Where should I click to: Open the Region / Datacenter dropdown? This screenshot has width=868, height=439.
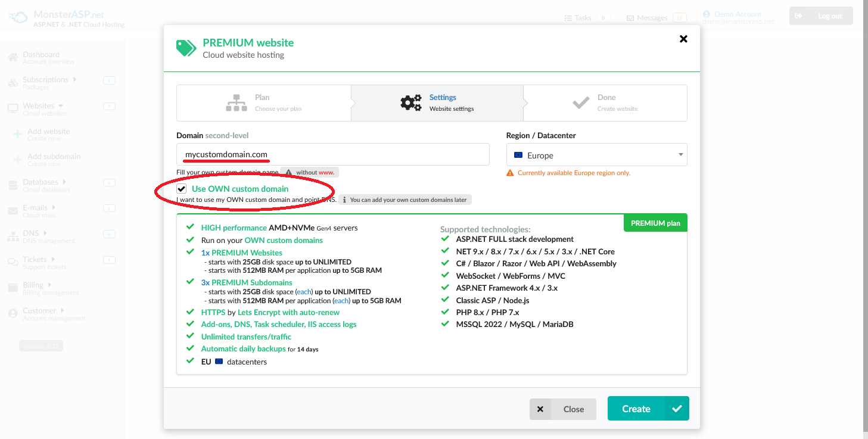coord(596,155)
